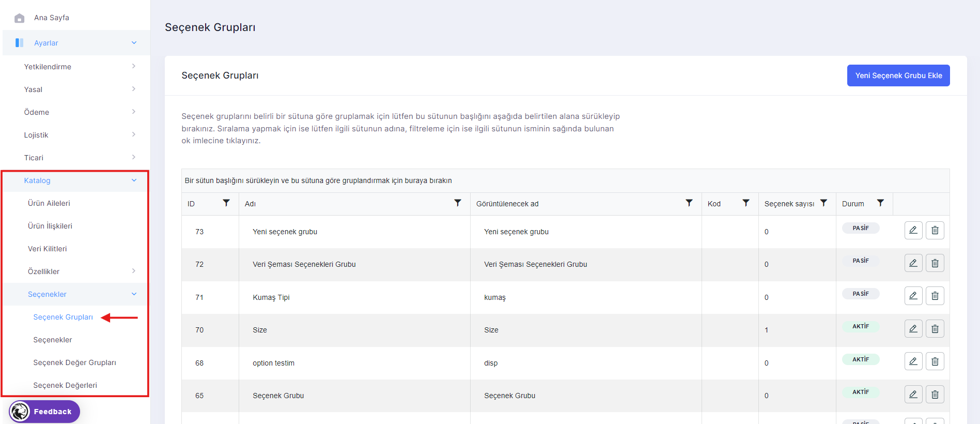Sort by the Kod column header
This screenshot has width=980, height=424.
point(714,204)
